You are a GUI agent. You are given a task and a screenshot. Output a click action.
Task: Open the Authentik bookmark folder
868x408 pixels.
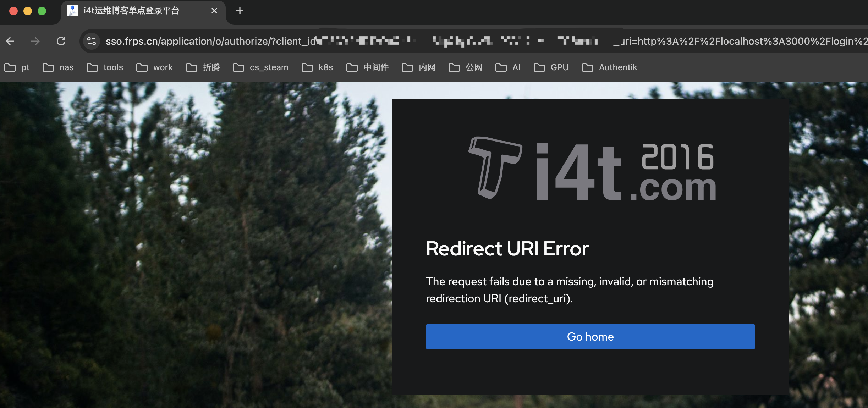[610, 67]
